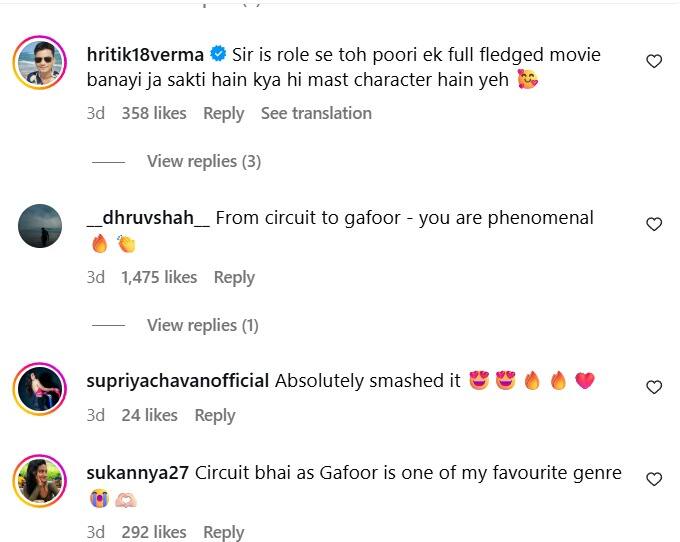Reply to supriyachavanofficial's comment
Screen dimensions: 680x542
point(214,415)
